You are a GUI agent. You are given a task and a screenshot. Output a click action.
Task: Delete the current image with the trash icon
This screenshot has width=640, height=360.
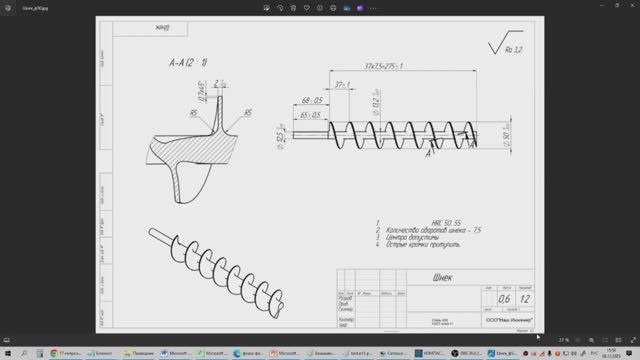293,8
